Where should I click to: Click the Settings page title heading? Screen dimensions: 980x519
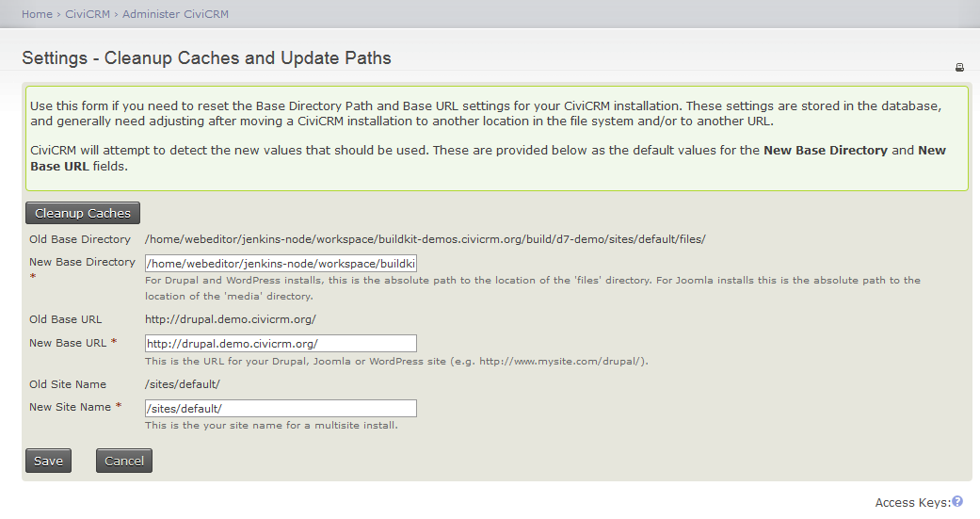pyautogui.click(x=206, y=58)
